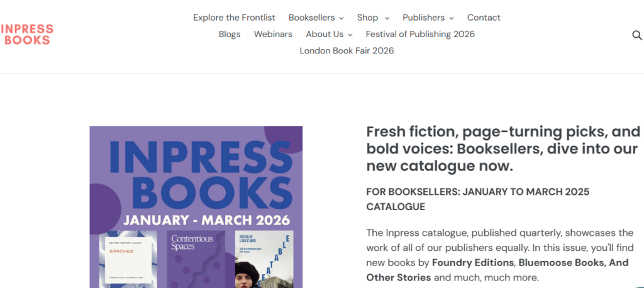Expand the About Us dropdown menu
This screenshot has height=288, width=644.
(x=329, y=34)
